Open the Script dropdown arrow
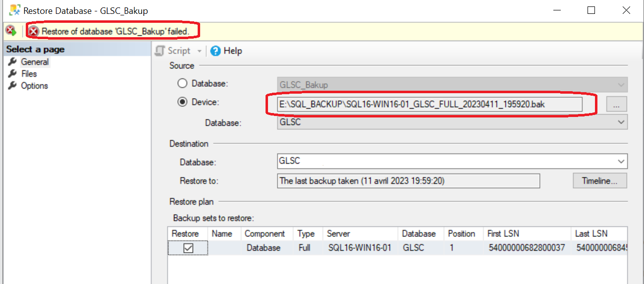Screen dimensions: 644x284 200,51
